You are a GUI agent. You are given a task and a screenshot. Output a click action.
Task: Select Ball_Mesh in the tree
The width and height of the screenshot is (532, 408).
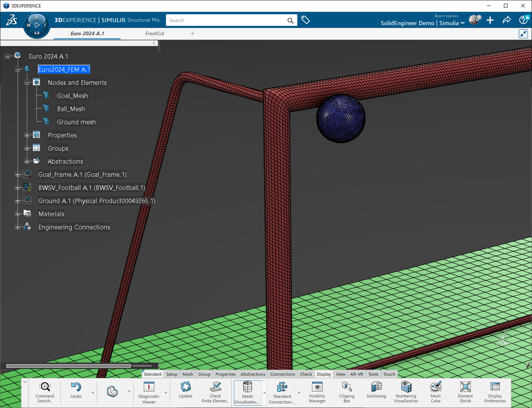[x=71, y=109]
